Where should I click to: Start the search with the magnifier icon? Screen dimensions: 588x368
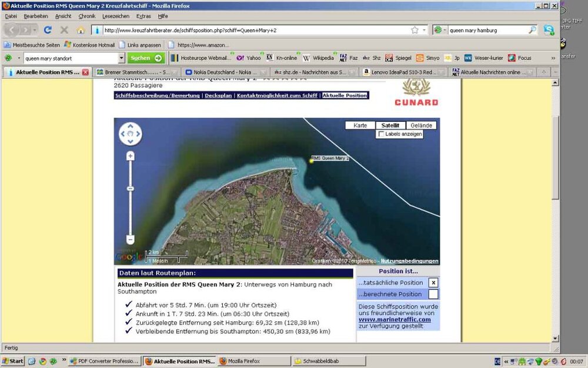[x=532, y=30]
